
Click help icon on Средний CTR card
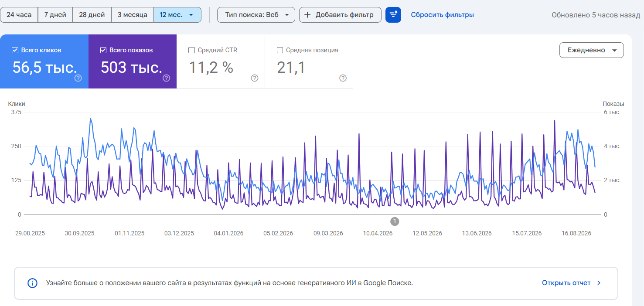click(x=255, y=78)
